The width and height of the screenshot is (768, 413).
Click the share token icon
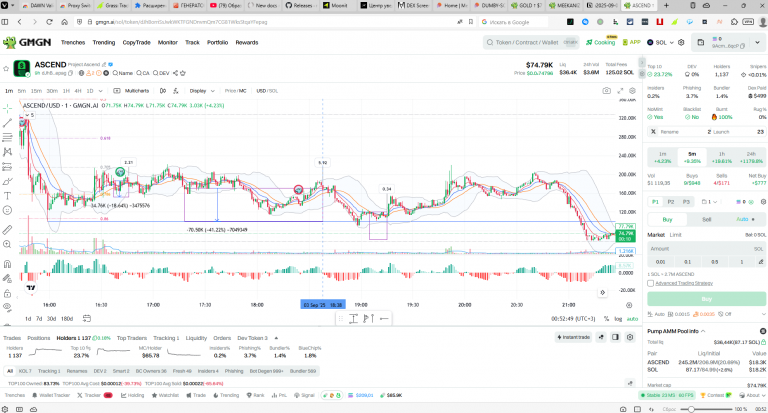175,73
